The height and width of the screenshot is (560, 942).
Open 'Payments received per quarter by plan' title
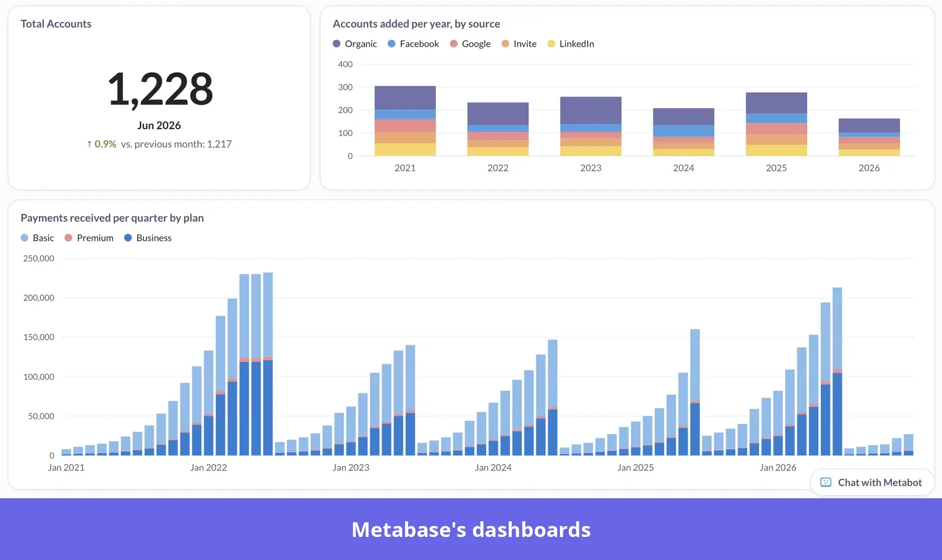[x=112, y=218]
